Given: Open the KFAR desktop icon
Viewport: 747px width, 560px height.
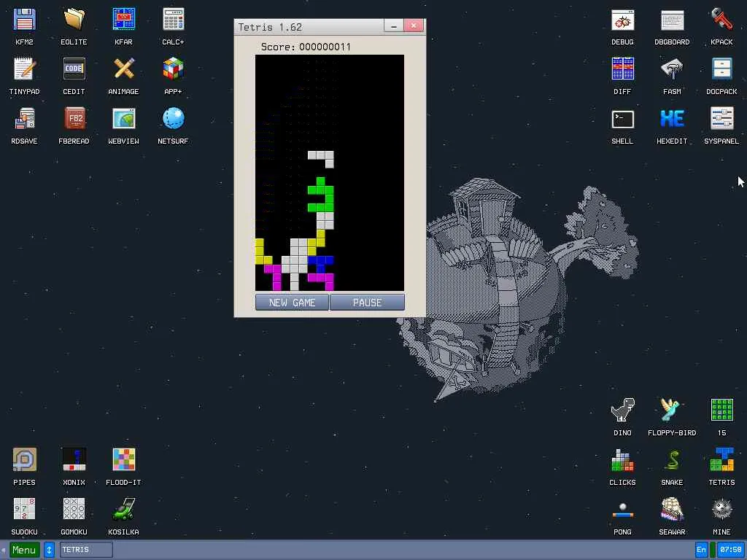Looking at the screenshot, I should click(x=123, y=20).
